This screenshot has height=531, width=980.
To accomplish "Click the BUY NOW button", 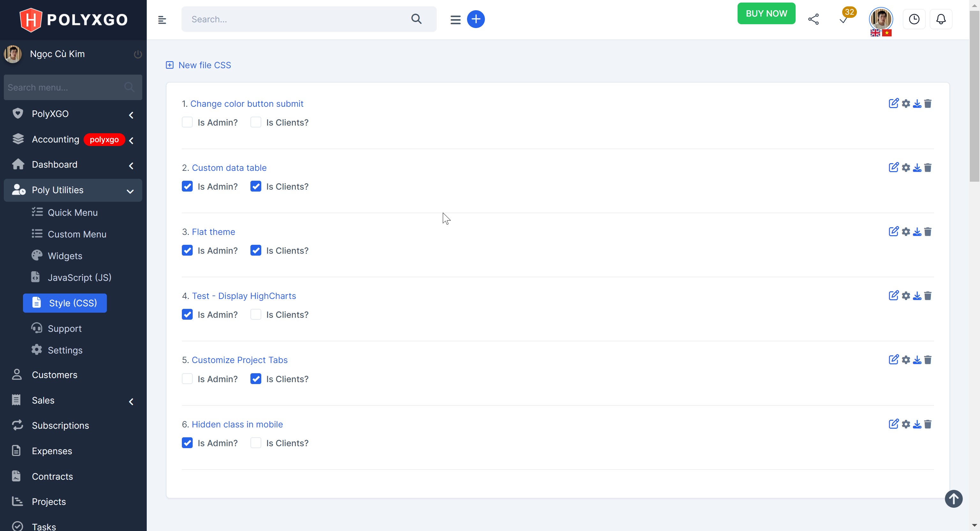I will 766,14.
